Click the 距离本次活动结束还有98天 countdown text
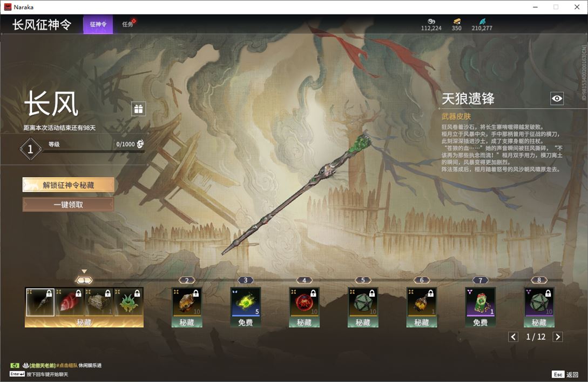This screenshot has height=382, width=588. [x=59, y=128]
